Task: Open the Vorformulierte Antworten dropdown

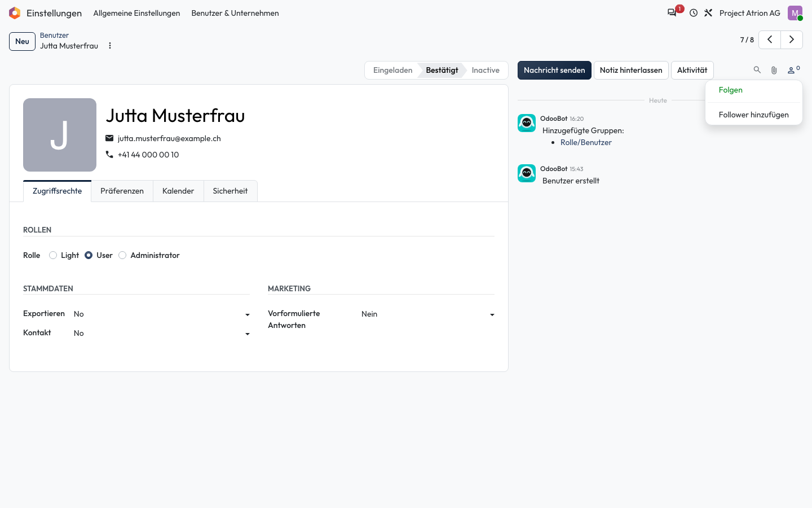Action: coord(428,314)
